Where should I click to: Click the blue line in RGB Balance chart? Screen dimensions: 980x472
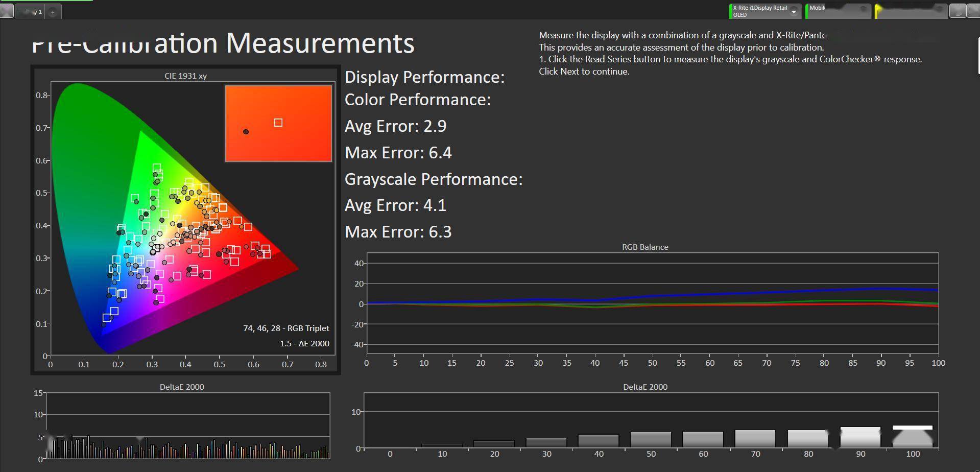766,292
